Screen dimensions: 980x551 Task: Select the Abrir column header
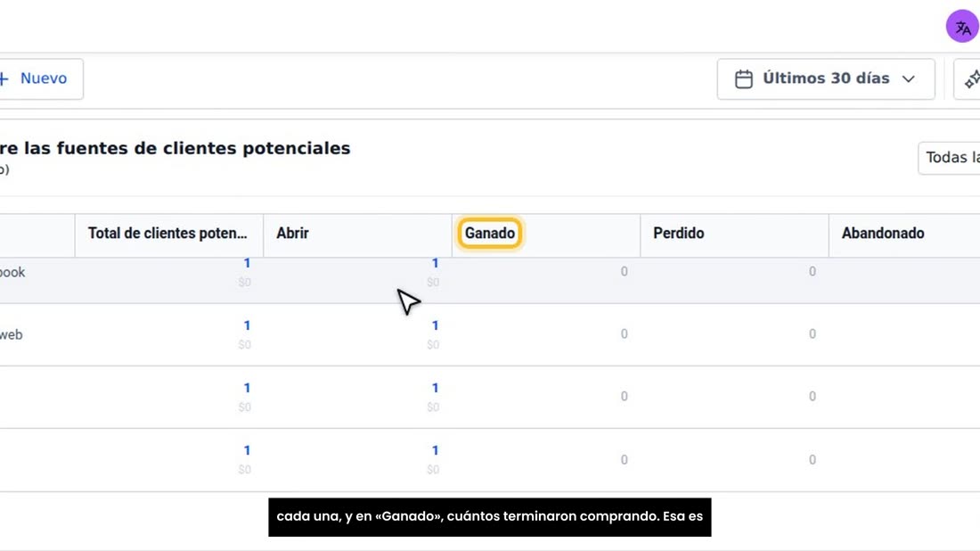[x=292, y=234]
